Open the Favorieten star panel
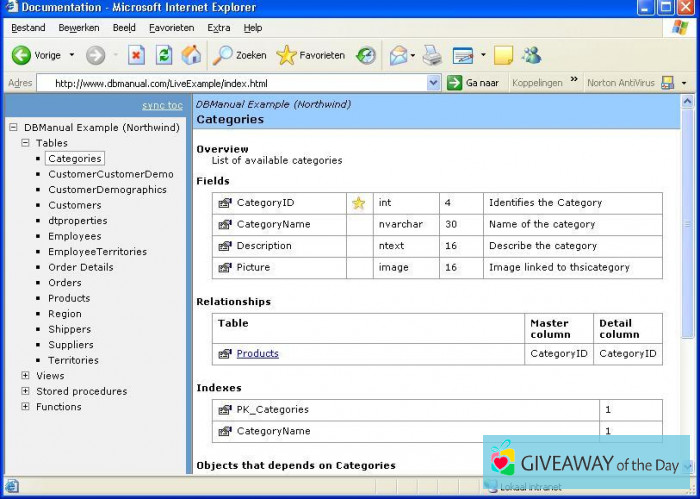Image resolution: width=700 pixels, height=499 pixels. [311, 55]
